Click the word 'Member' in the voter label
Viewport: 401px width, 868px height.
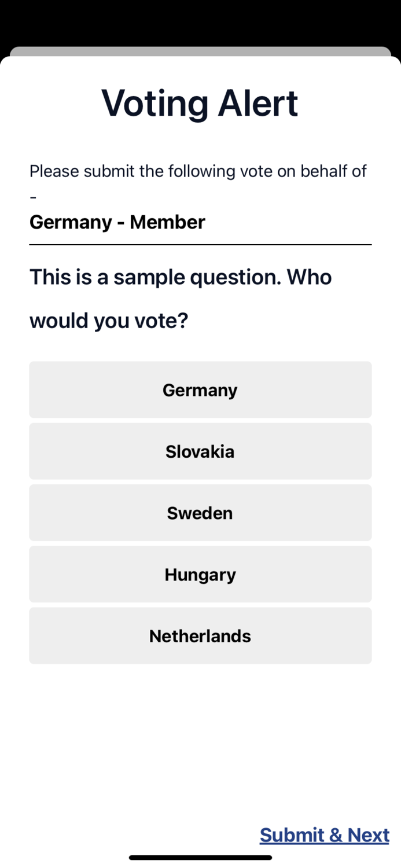tap(167, 222)
